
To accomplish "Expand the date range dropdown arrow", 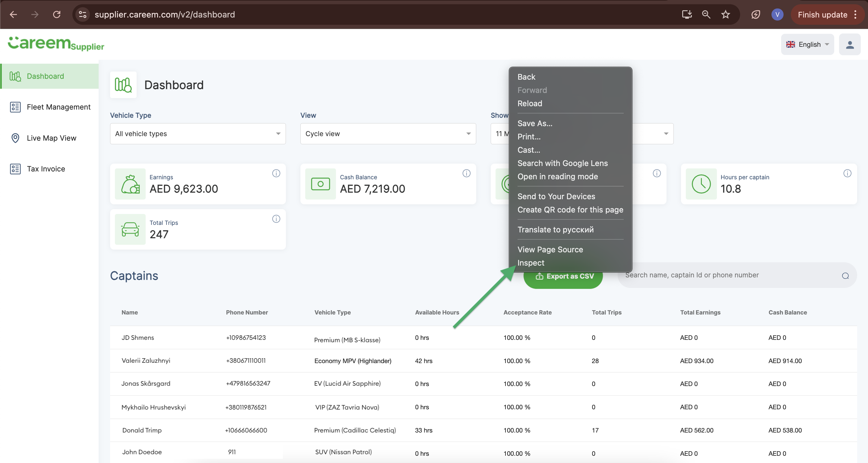I will [666, 133].
